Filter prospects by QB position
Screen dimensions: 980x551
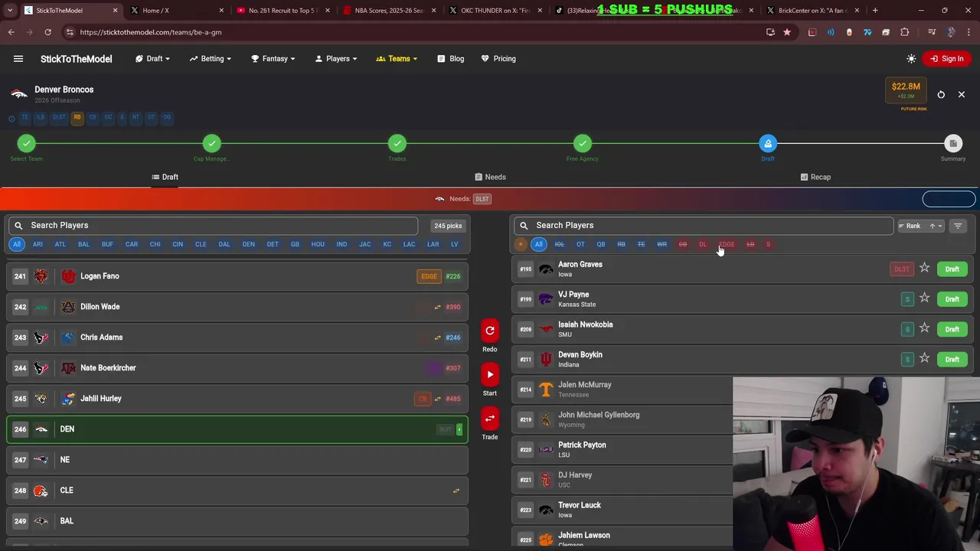click(601, 245)
